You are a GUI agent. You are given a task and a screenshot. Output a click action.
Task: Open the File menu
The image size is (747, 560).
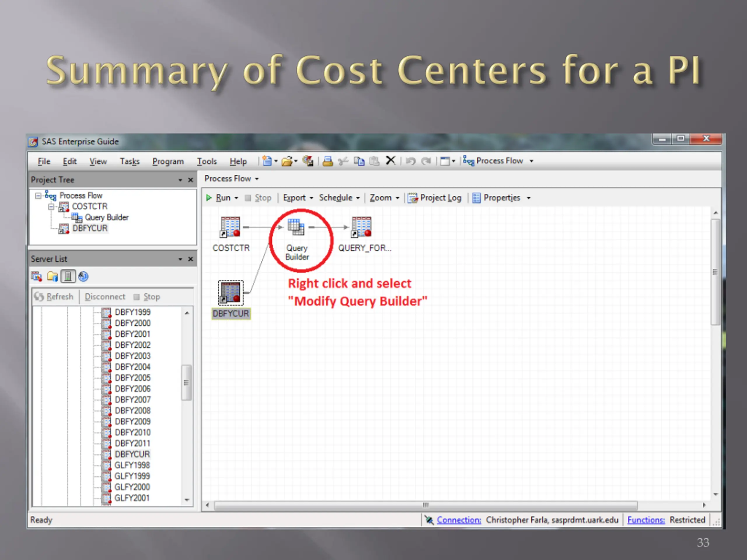pyautogui.click(x=44, y=161)
